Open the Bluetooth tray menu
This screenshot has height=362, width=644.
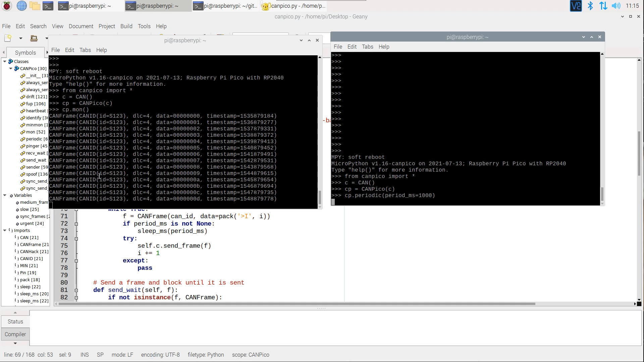click(x=590, y=6)
